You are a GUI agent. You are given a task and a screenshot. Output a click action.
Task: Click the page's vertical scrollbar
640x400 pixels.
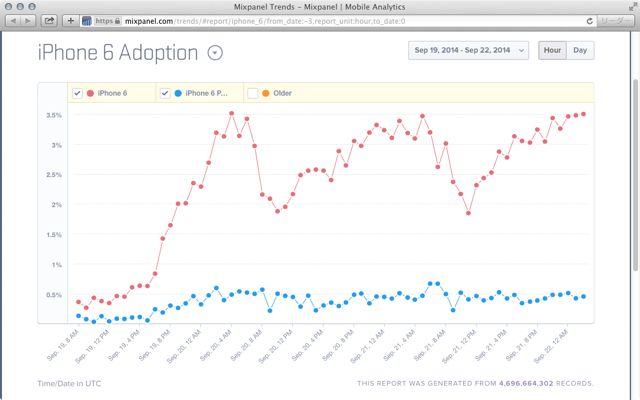[x=635, y=175]
